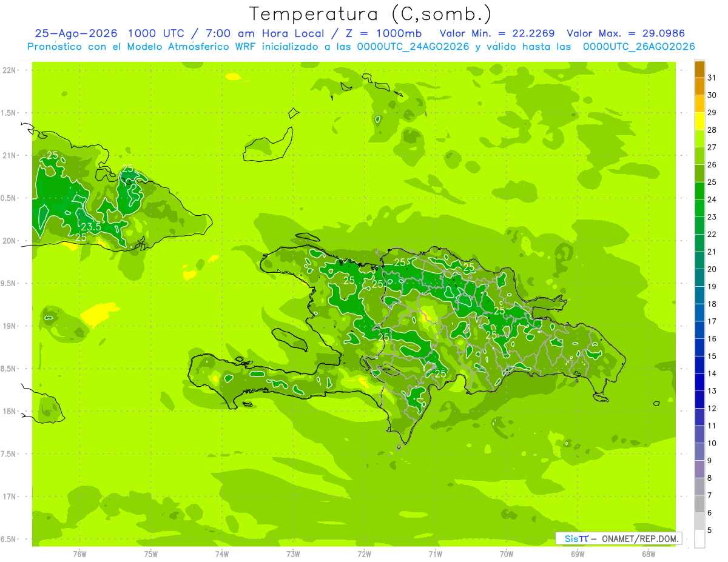Click the "18N" latitude label
Viewport: 728px width, 562px height.
pos(8,411)
